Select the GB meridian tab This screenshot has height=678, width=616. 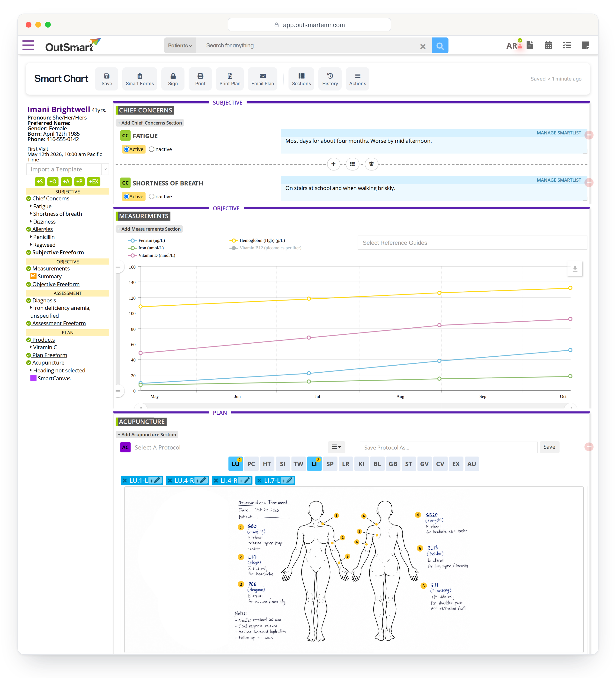point(393,464)
